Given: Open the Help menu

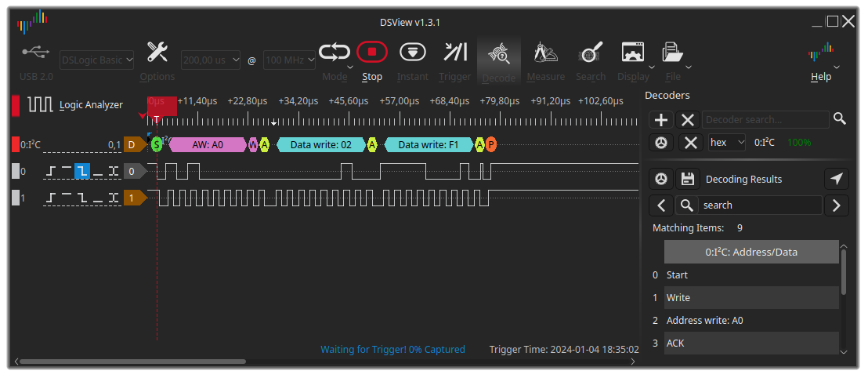Looking at the screenshot, I should [821, 53].
